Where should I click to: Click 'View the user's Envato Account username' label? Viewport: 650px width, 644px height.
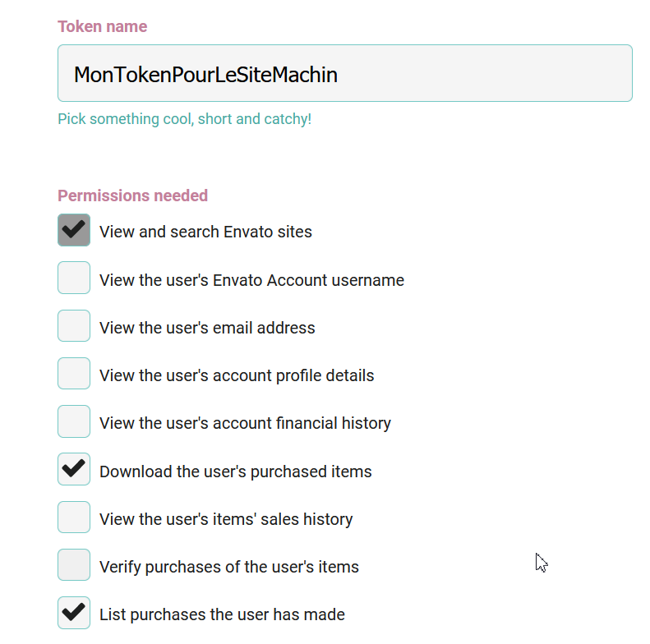coord(251,280)
